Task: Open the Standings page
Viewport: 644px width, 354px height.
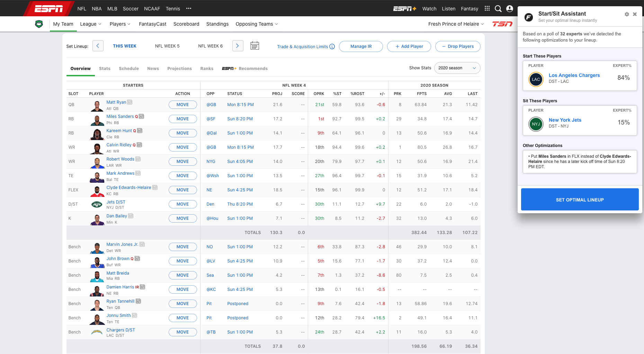Action: (217, 24)
